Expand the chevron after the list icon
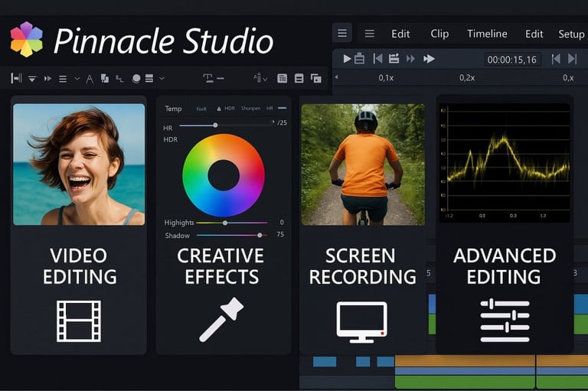588x391 pixels. coord(77,78)
